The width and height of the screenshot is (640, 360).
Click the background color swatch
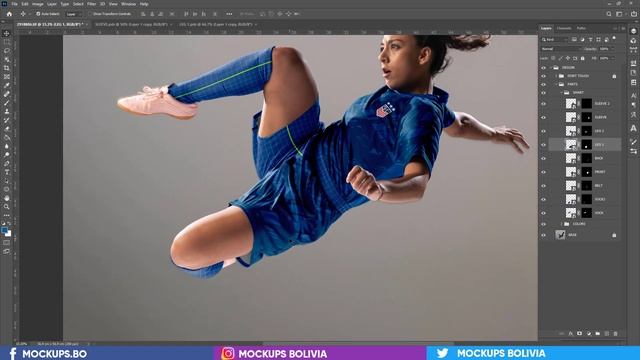[x=8, y=234]
